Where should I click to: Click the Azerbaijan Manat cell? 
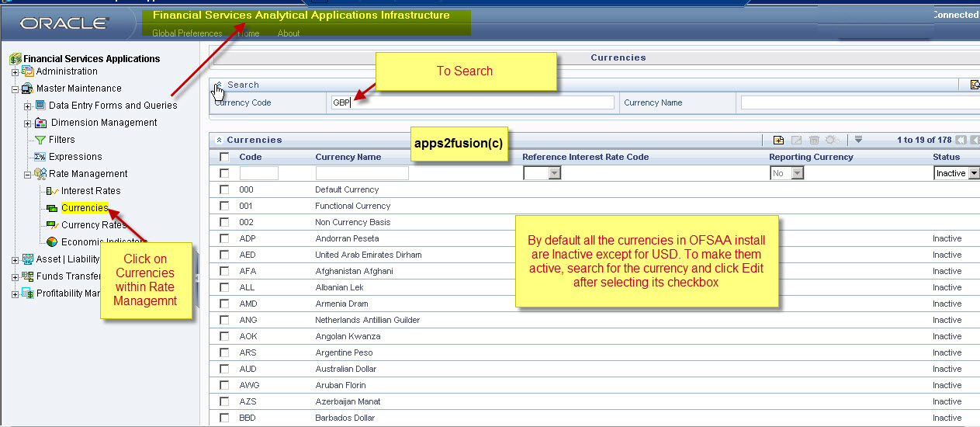point(348,401)
